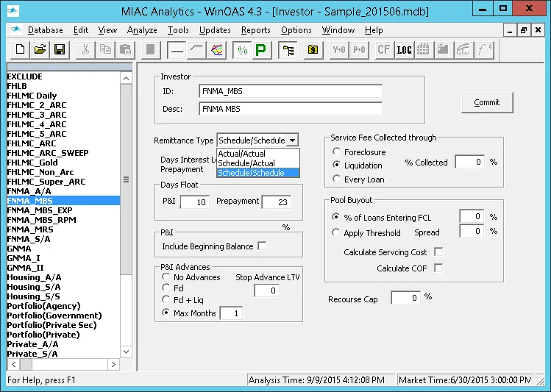Collapse the Remittance Type dropdown arrow
The height and width of the screenshot is (392, 551).
pos(292,140)
